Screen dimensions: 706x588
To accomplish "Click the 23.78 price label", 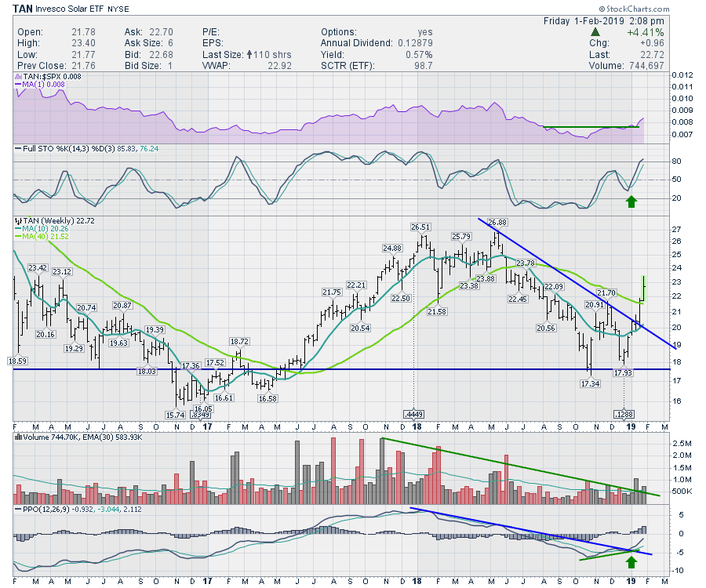I will coord(526,263).
